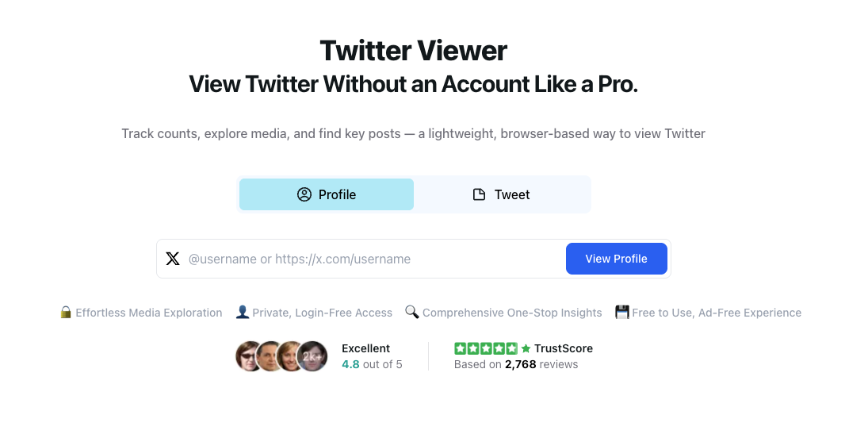This screenshot has width=868, height=438.
Task: Click the user circle icon on Profile tab
Action: click(x=304, y=194)
